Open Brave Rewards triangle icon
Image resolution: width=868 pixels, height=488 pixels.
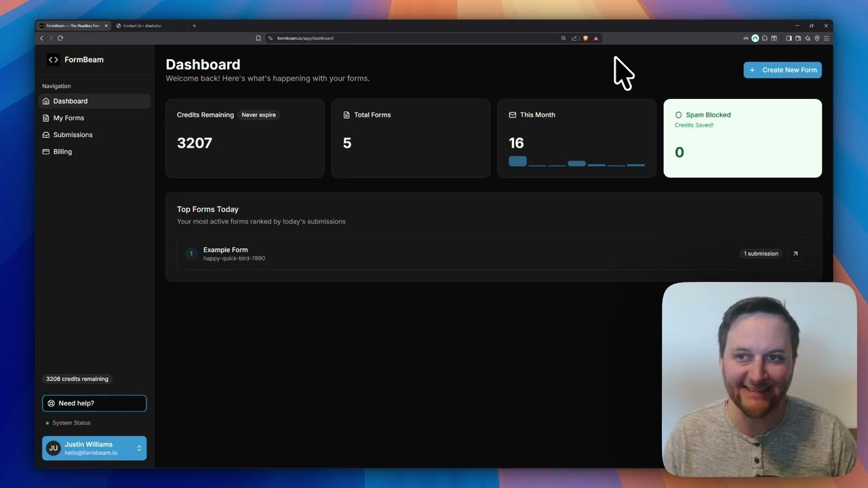[596, 38]
